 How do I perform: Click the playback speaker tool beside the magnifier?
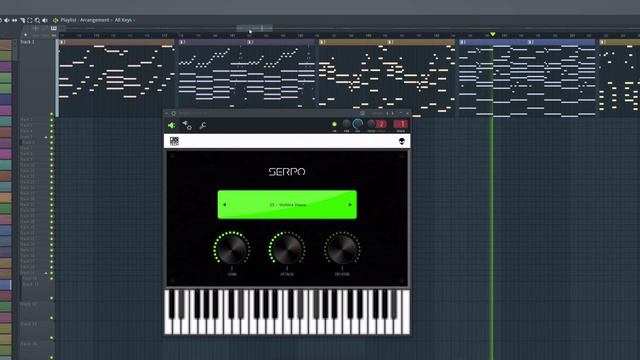[44, 20]
